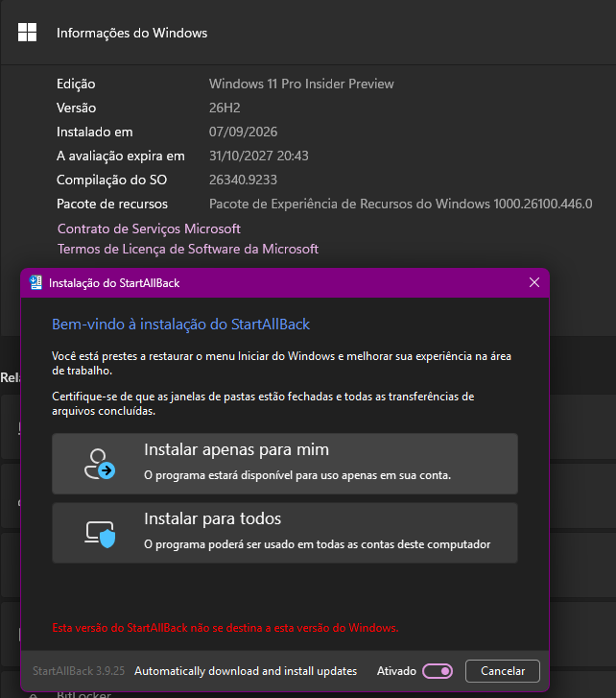The height and width of the screenshot is (698, 616).
Task: Click the Bem-vindo à instalação do StartAllBack heading
Action: tap(180, 325)
